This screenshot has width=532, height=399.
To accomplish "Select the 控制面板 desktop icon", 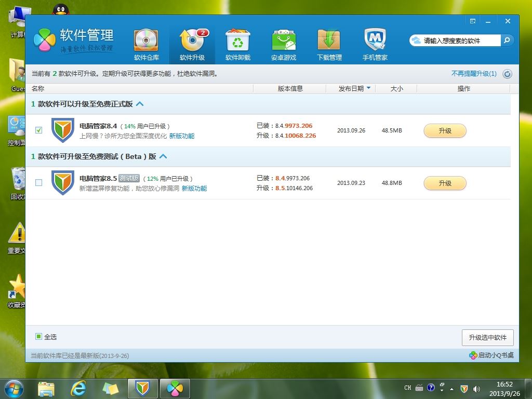I will [x=17, y=131].
